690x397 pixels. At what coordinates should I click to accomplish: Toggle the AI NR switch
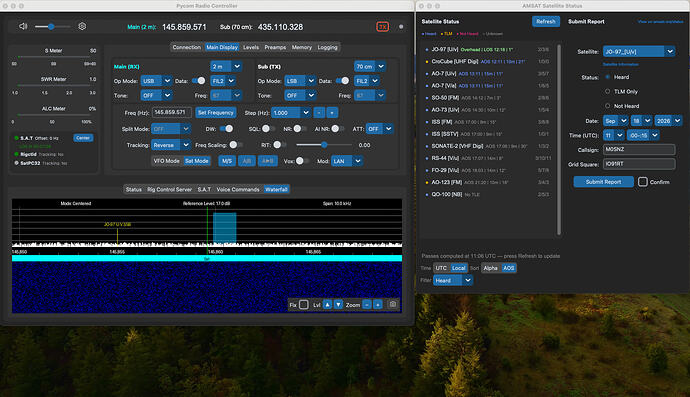click(338, 129)
